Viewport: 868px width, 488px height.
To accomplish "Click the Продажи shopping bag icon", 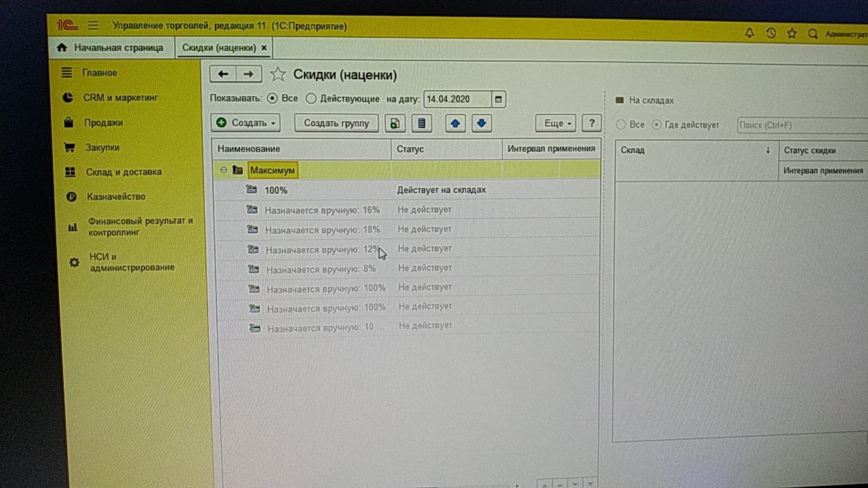I will 68,123.
